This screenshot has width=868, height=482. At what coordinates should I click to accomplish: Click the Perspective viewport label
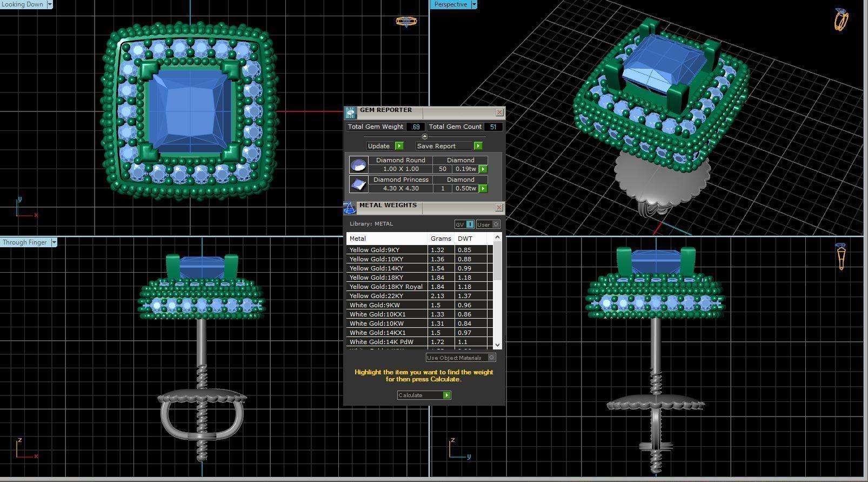[x=450, y=4]
